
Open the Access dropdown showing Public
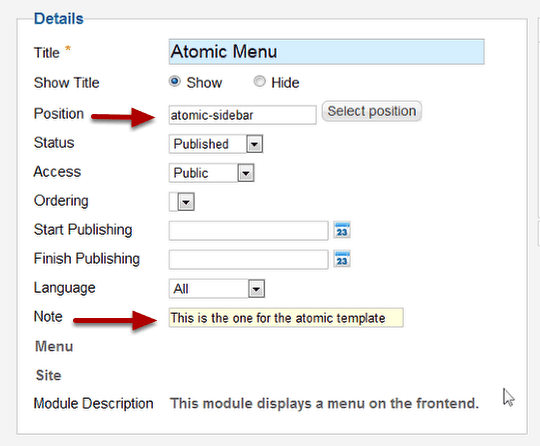211,173
